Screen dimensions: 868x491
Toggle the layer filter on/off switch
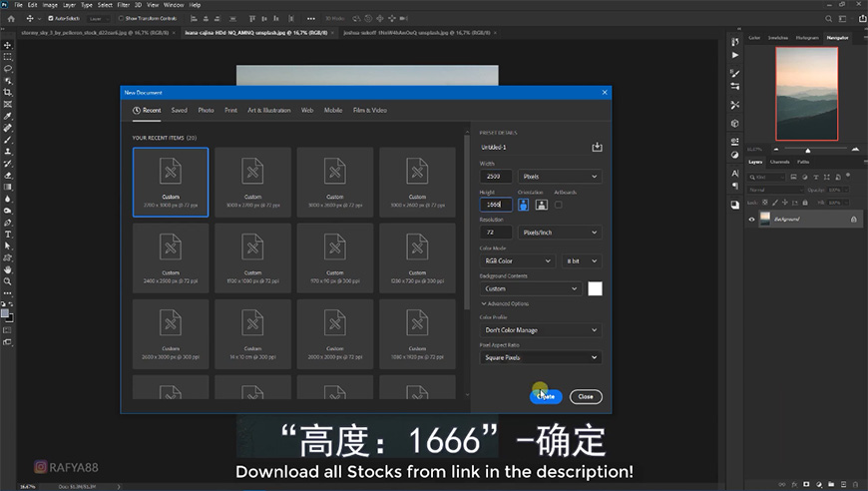tap(848, 176)
